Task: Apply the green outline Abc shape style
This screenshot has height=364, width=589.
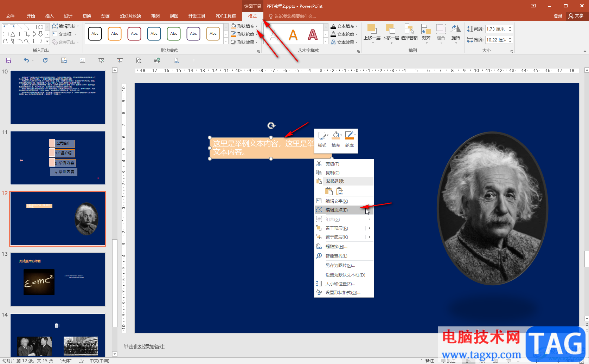Action: (174, 34)
